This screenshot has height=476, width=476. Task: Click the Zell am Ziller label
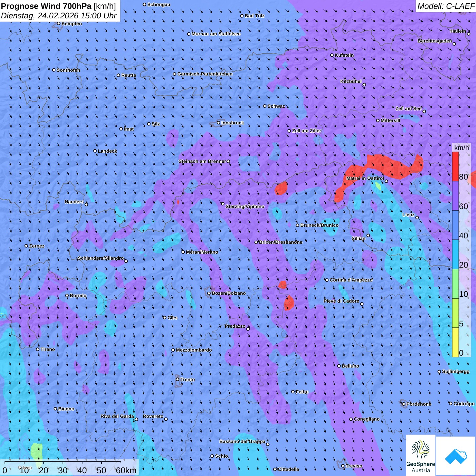[x=307, y=131]
